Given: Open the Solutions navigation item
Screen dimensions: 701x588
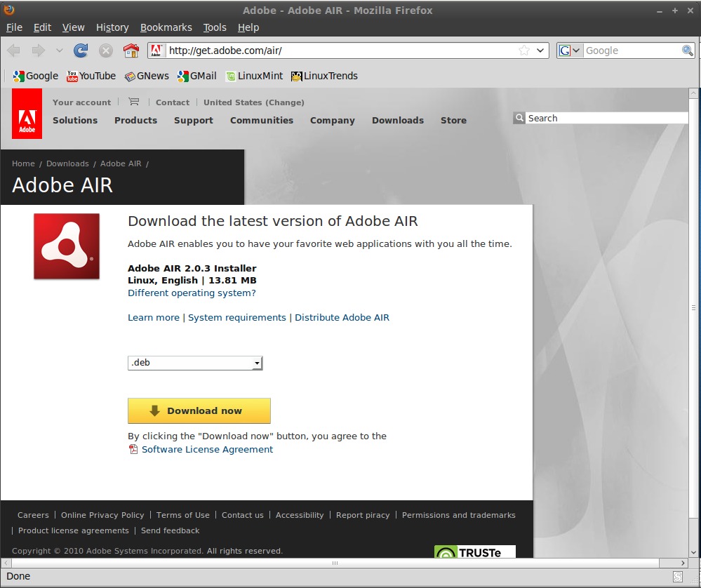Looking at the screenshot, I should [x=75, y=120].
